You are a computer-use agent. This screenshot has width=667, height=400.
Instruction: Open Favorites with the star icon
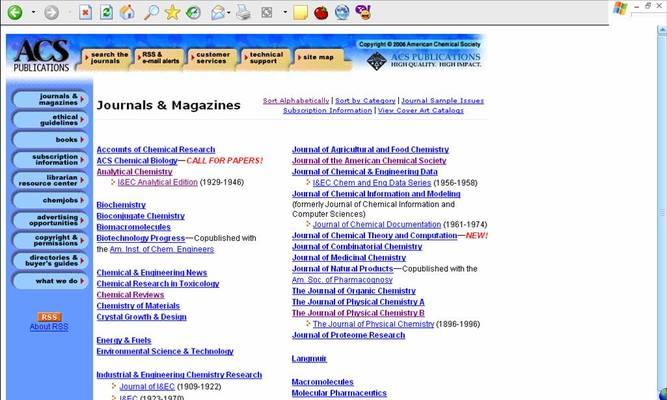point(172,12)
